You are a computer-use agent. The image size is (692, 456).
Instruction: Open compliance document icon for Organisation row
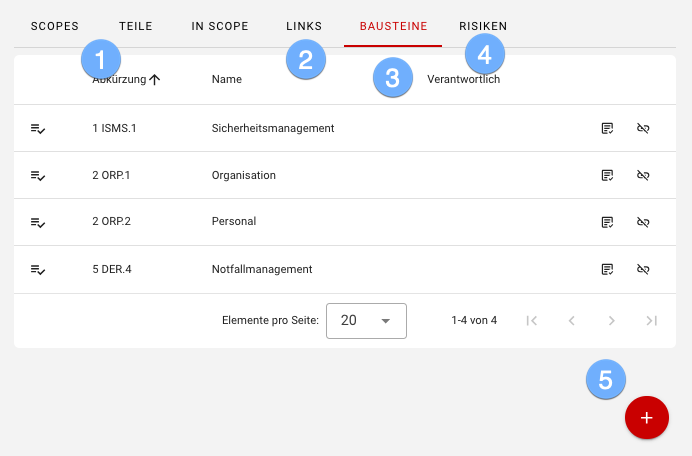point(607,175)
